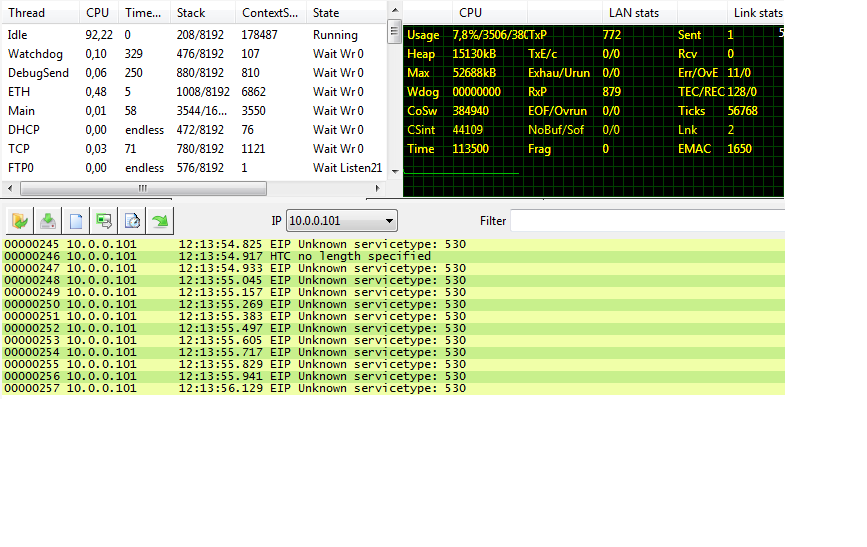867x547 pixels.
Task: Click the CoSw value 384940
Action: [x=471, y=111]
